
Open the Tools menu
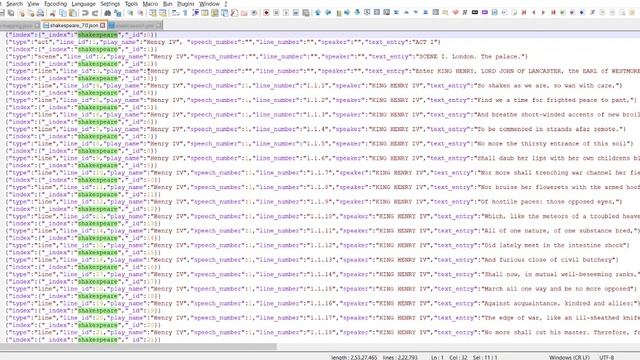tap(131, 4)
